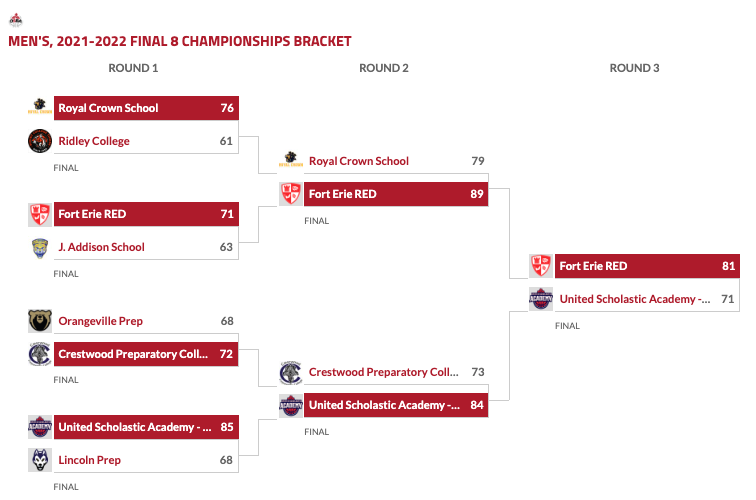Open United Scholastic Academy link in Round 3

click(634, 299)
